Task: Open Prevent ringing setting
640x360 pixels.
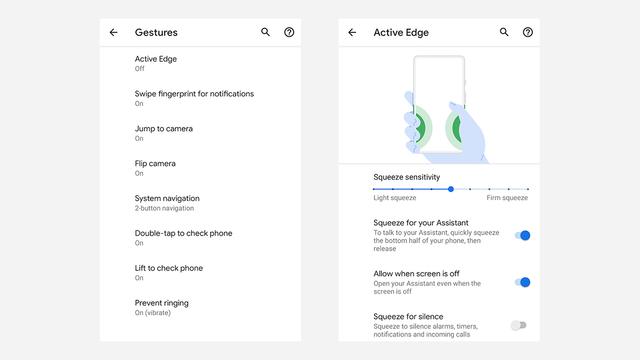Action: tap(200, 307)
